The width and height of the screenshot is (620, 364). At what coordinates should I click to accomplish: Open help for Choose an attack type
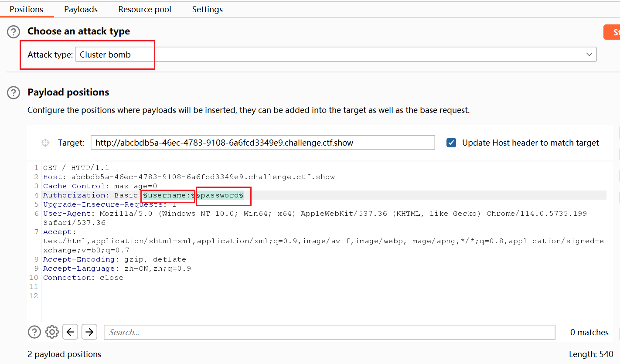click(x=14, y=31)
